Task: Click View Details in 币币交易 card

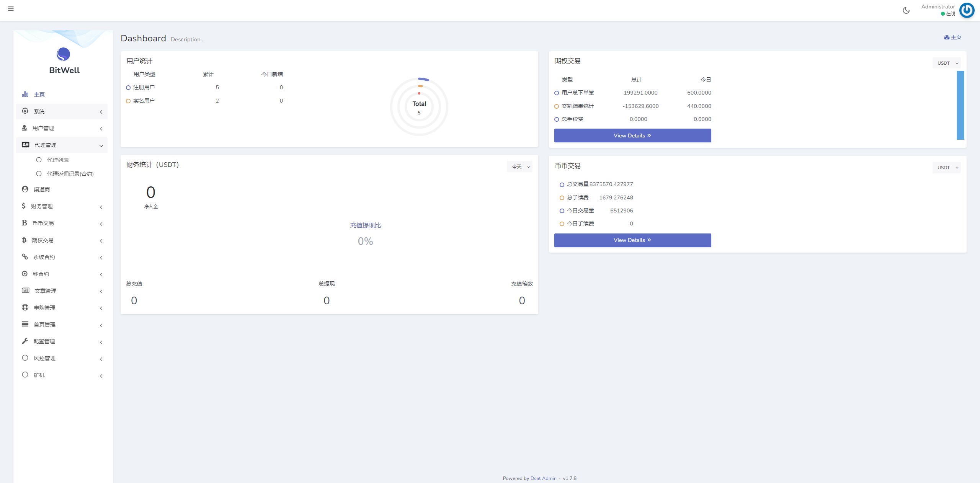Action: pyautogui.click(x=632, y=240)
